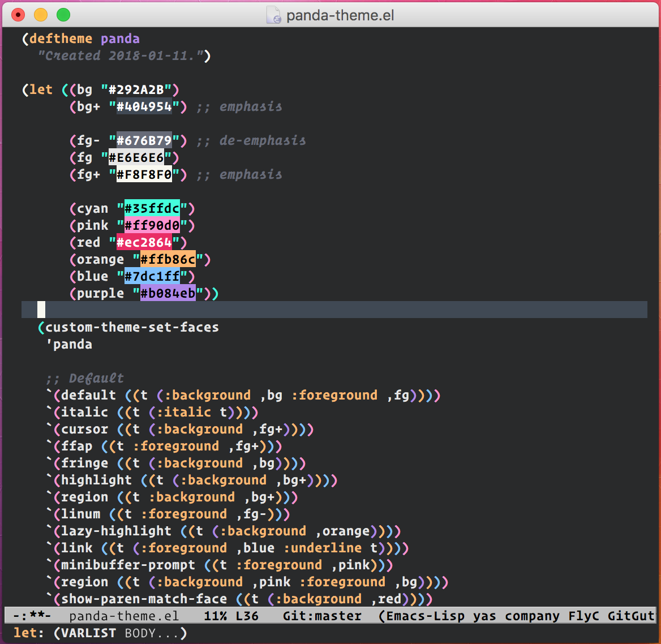
Task: Click the -:**- buffer status indicator
Action: (32, 616)
